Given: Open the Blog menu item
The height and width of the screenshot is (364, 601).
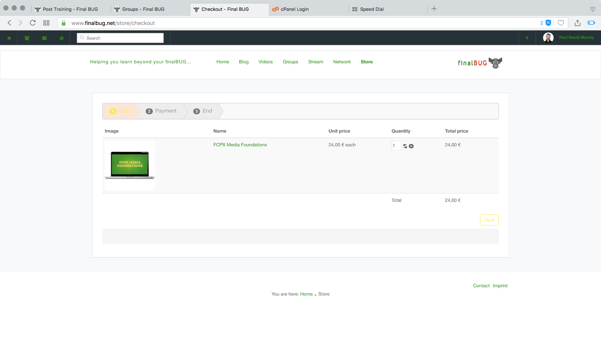Looking at the screenshot, I should pos(244,62).
